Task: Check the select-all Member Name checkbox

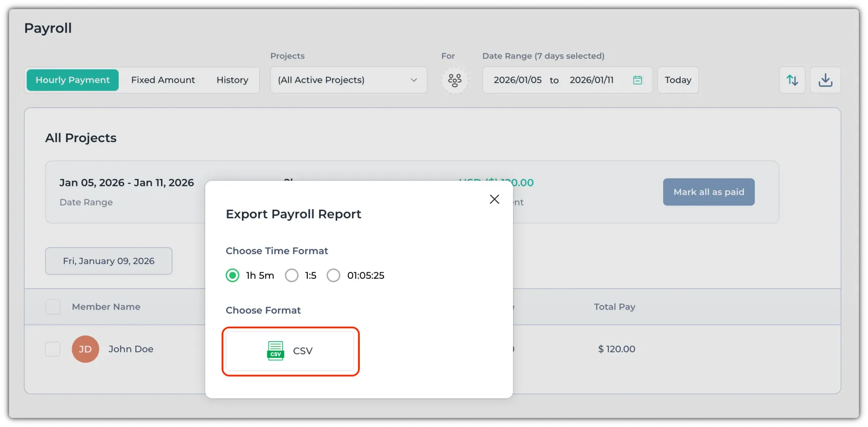Action: click(53, 307)
